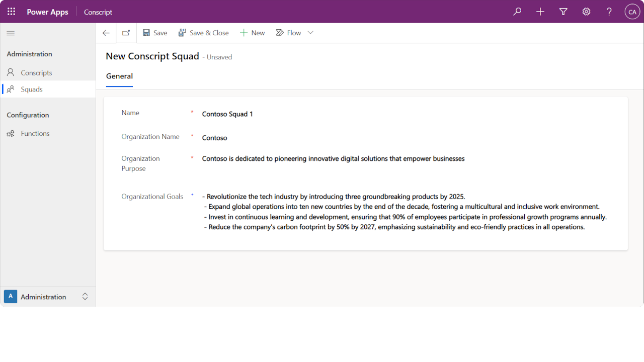Screen dimensions: 644x362
Task: Open the Administration area switcher chevrons
Action: [x=85, y=297]
